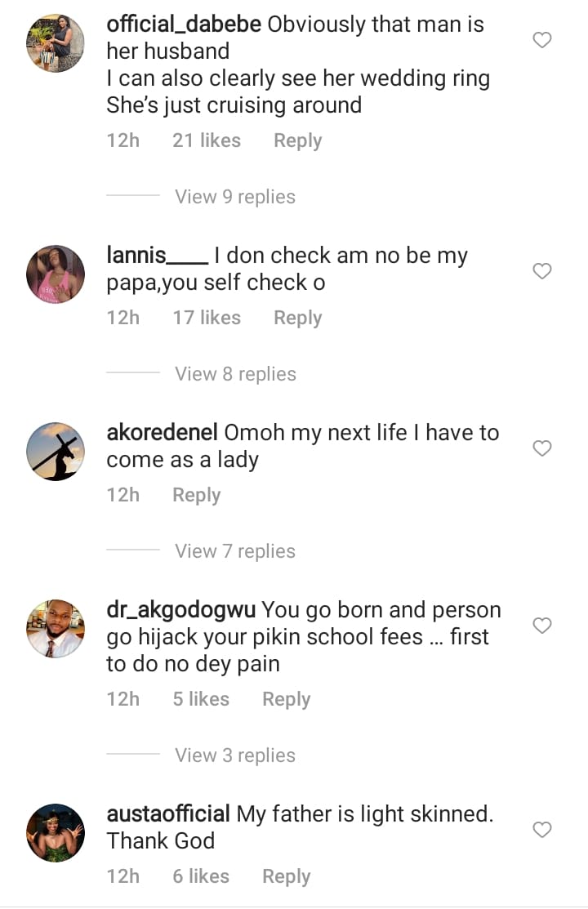588x909 pixels.
Task: View akoredenel's profile photo
Action: (56, 452)
